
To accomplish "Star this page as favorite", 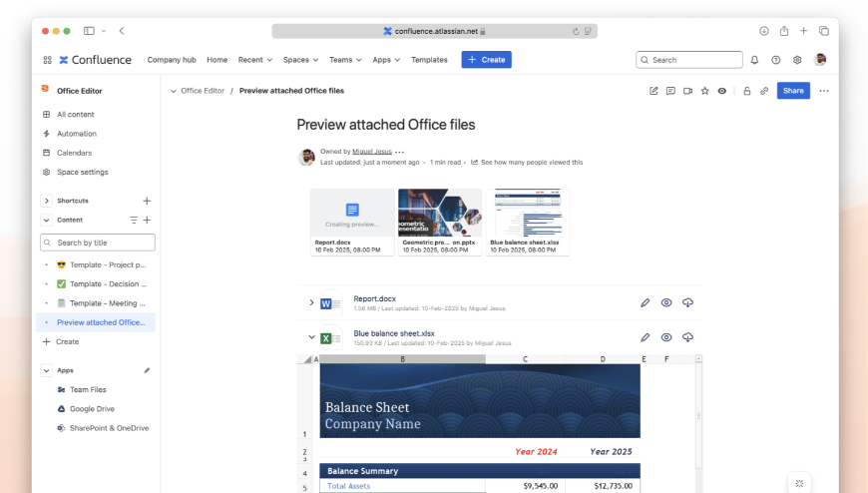I will pos(704,91).
